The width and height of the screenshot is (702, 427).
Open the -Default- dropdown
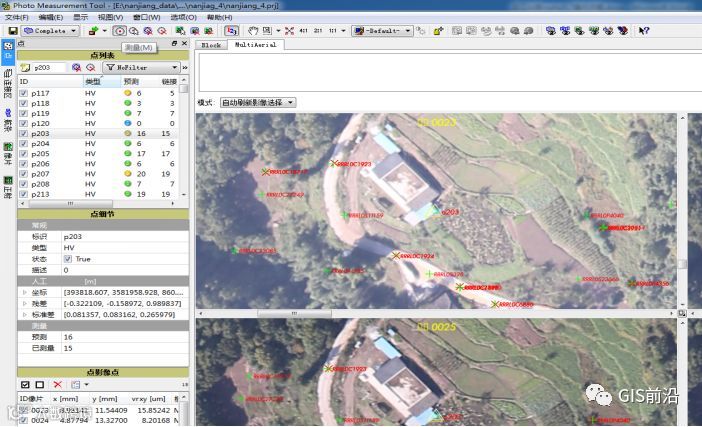click(382, 31)
